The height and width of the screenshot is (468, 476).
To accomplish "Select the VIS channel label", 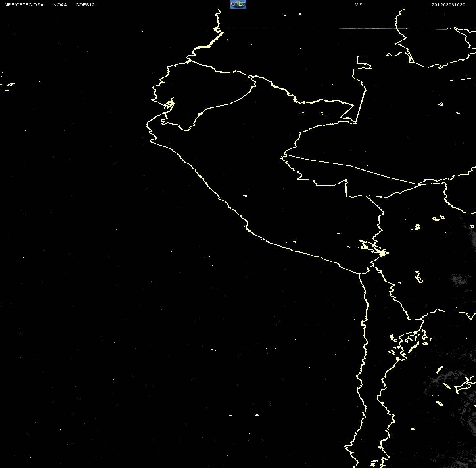I will click(x=359, y=5).
